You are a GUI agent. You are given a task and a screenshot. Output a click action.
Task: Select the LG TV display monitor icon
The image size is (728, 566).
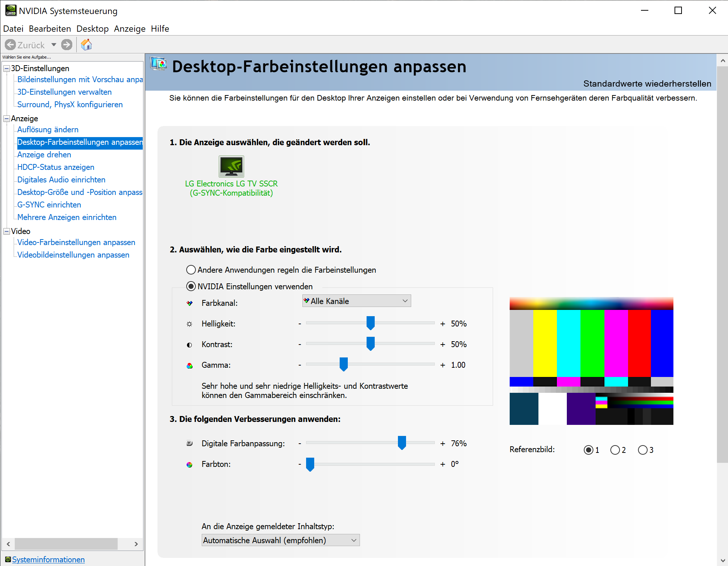231,167
